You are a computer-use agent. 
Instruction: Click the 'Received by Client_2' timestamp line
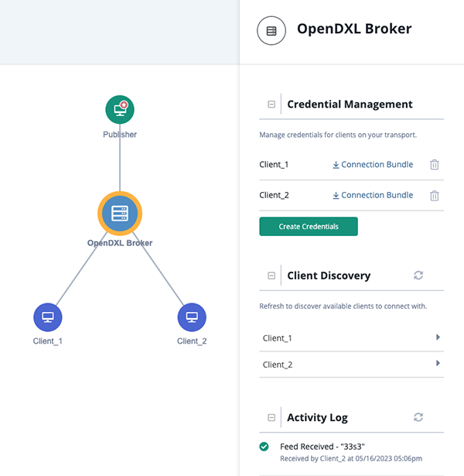351,458
